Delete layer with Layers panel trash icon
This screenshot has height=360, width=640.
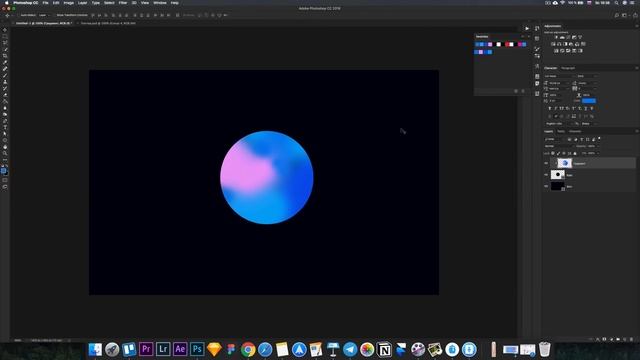tap(631, 339)
